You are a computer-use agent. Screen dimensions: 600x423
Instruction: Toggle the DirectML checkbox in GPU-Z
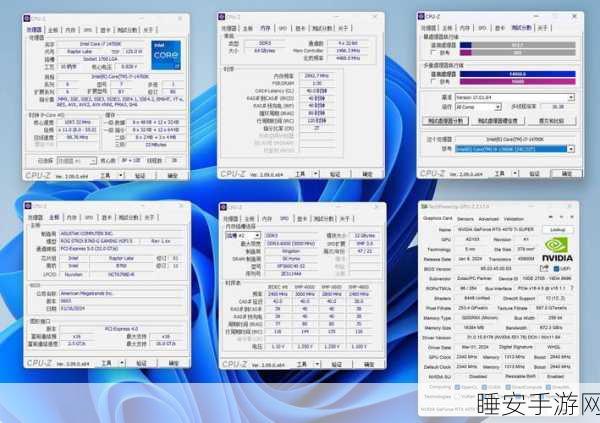(x=548, y=387)
